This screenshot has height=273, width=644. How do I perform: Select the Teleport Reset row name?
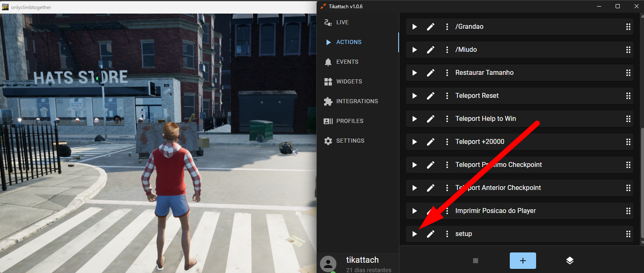(x=477, y=96)
